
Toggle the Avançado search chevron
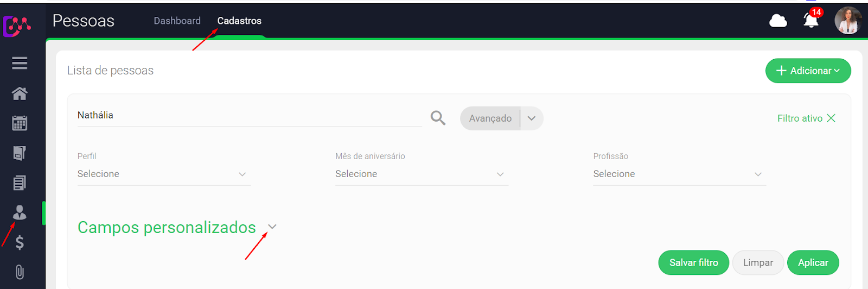click(x=532, y=118)
